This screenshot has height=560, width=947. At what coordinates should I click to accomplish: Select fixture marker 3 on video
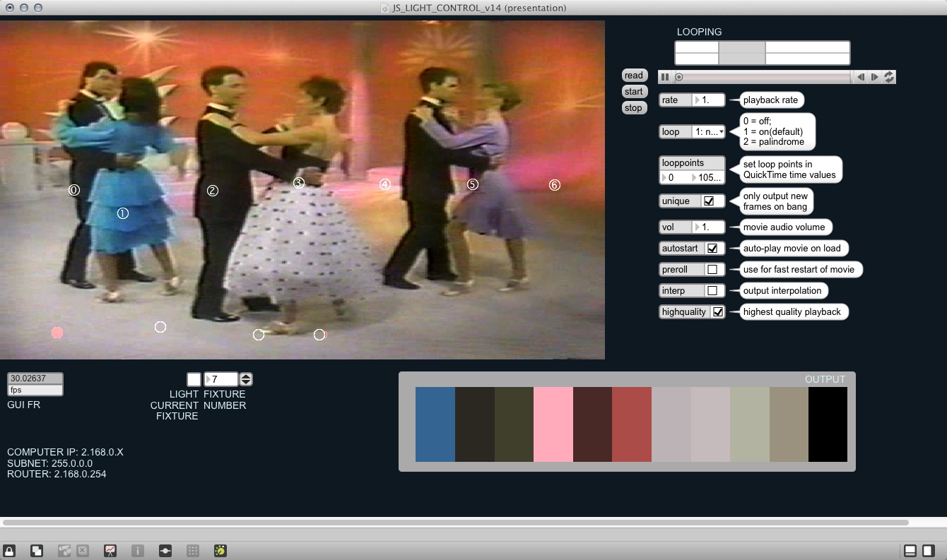coord(299,183)
